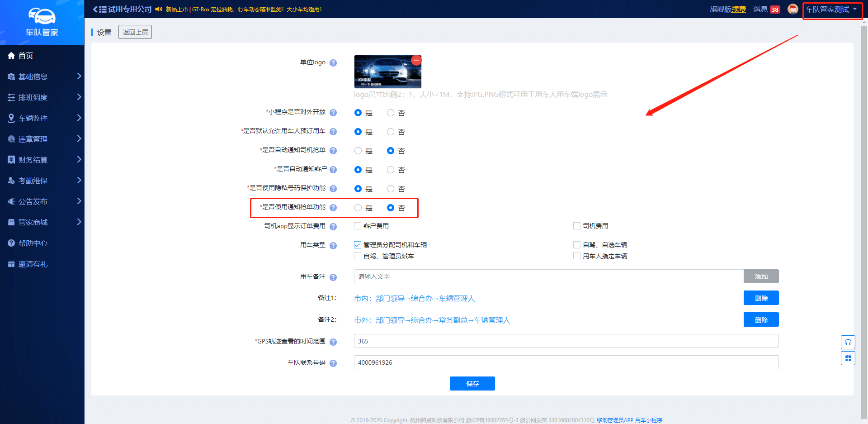Click help icon next to 单位logo

point(333,63)
